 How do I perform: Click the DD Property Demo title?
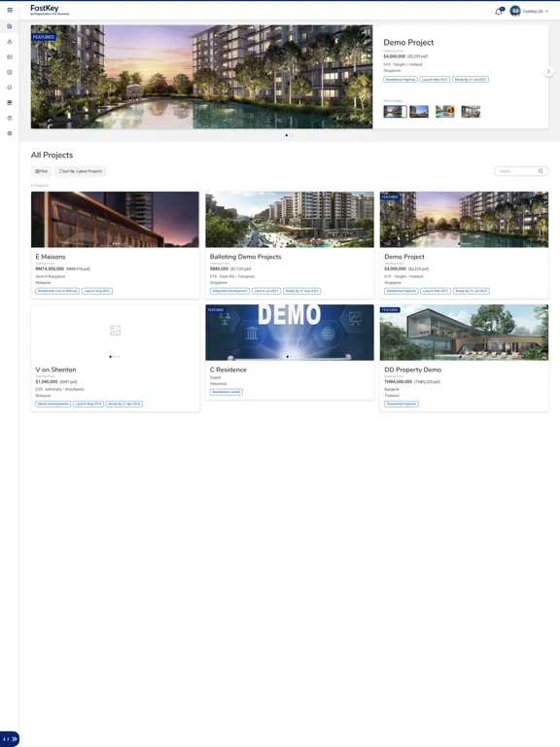[x=413, y=370]
